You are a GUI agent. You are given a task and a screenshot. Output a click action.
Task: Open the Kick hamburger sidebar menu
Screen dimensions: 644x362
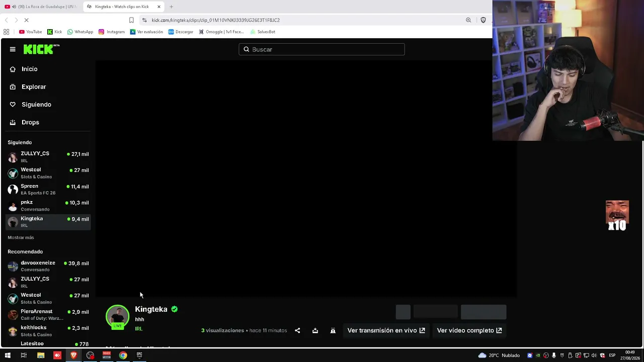pos(13,49)
